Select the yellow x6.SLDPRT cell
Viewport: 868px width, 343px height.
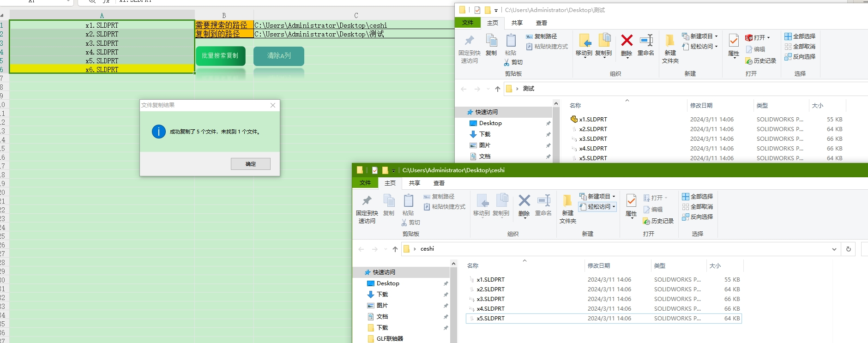(102, 70)
